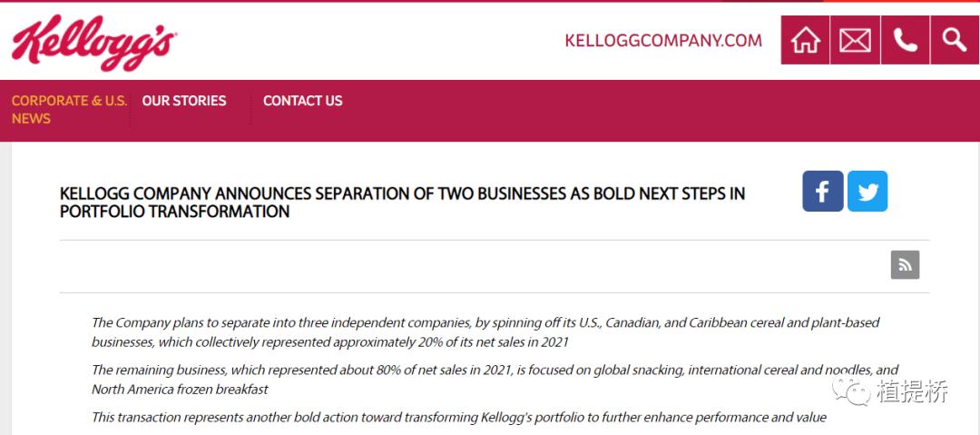Visit the KELLOGGCOMPANY.COM link

pos(663,41)
